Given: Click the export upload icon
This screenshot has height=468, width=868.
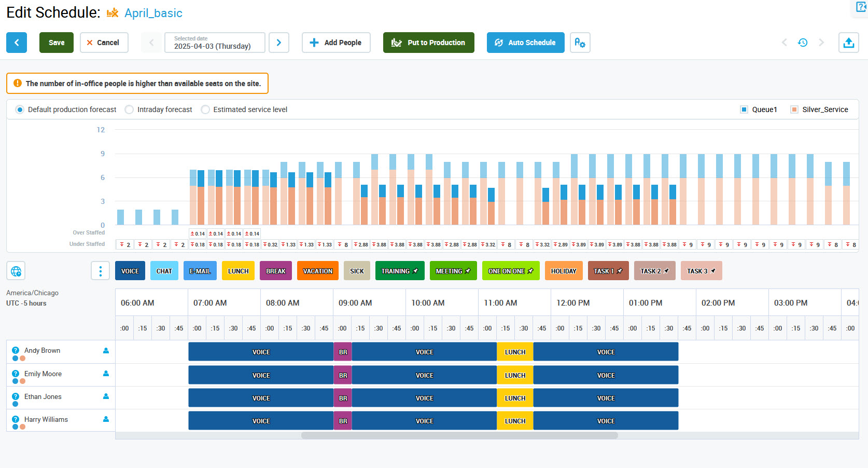Looking at the screenshot, I should coord(848,43).
